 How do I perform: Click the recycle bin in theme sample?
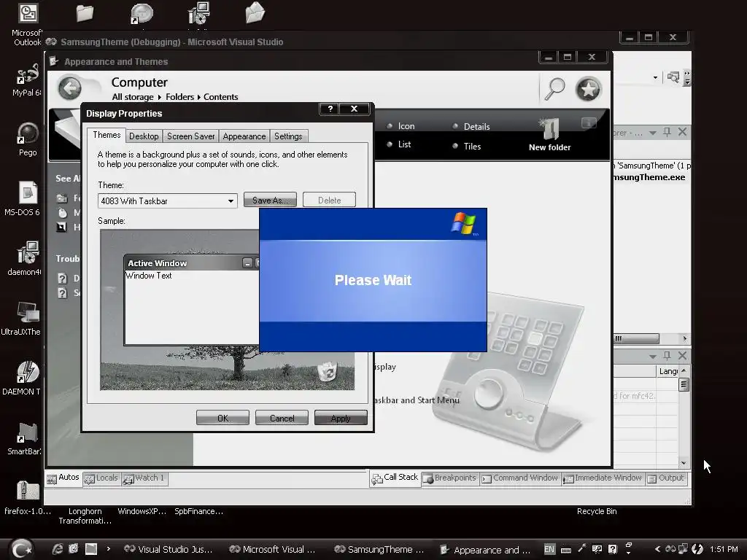coord(328,371)
